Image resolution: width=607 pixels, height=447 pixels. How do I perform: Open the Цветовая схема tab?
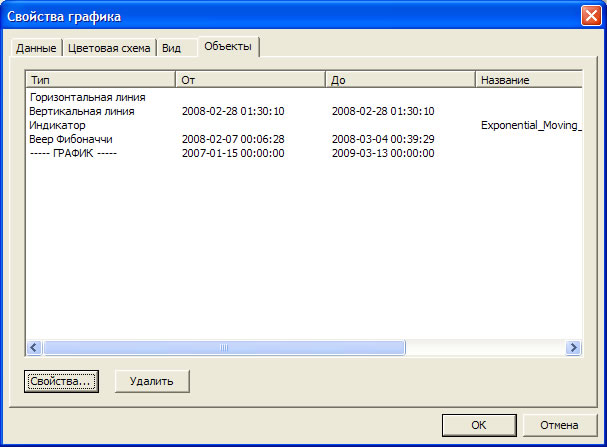click(x=110, y=48)
